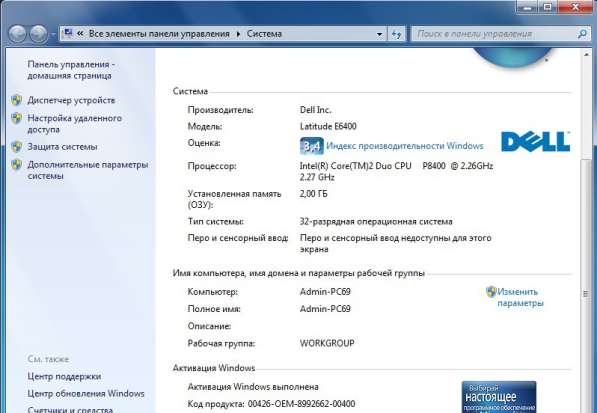Click the Refresh button next to address bar
Viewport: 597px width, 413px height.
click(x=396, y=34)
